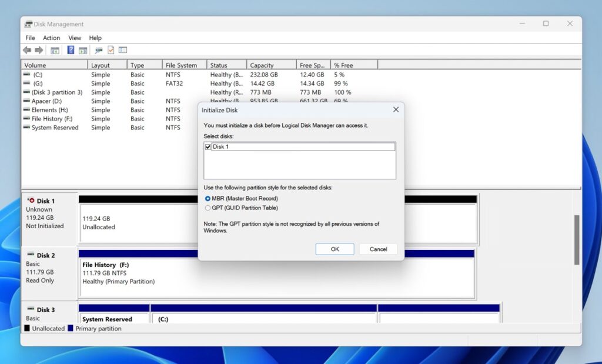Open the View menu

[x=74, y=38]
